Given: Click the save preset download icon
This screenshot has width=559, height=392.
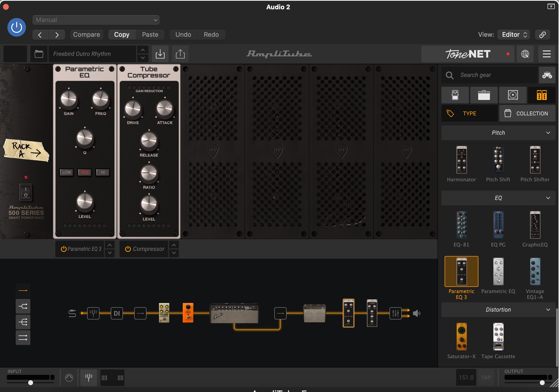Looking at the screenshot, I should tap(160, 54).
